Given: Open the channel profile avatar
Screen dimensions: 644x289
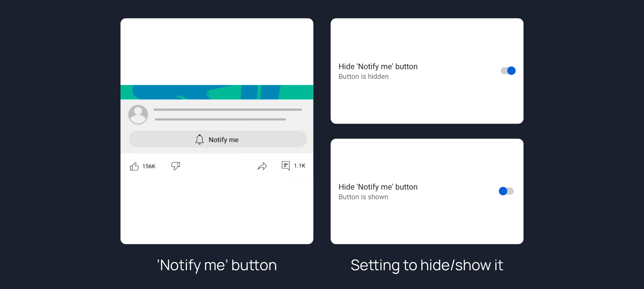Looking at the screenshot, I should pos(138,115).
